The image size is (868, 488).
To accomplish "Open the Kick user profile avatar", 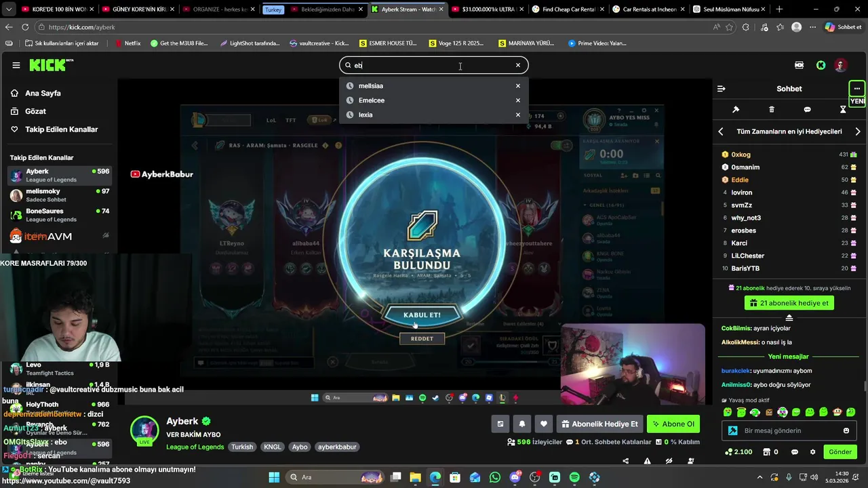I will (841, 65).
